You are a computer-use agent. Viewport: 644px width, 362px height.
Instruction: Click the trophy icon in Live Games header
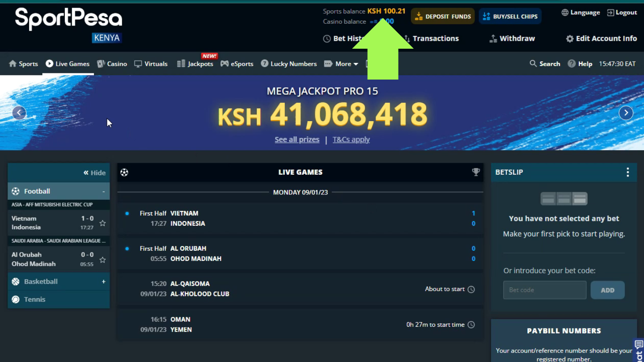pyautogui.click(x=476, y=172)
